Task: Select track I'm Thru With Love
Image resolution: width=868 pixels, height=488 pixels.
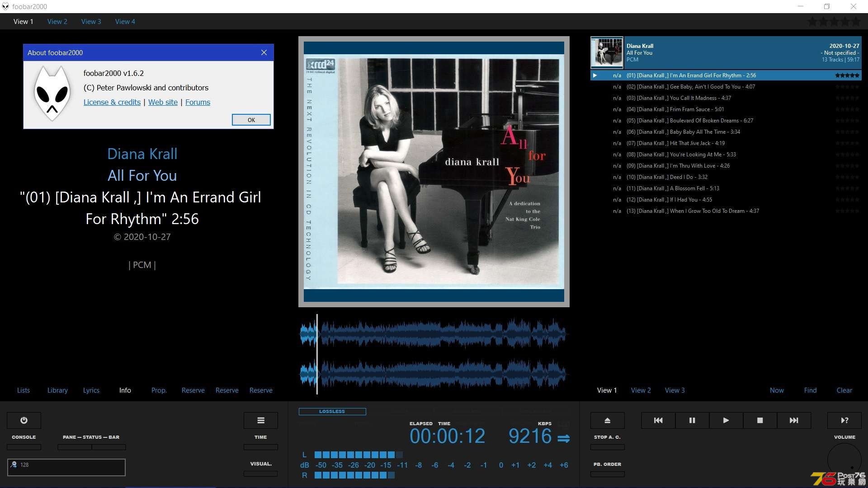Action: (726, 166)
